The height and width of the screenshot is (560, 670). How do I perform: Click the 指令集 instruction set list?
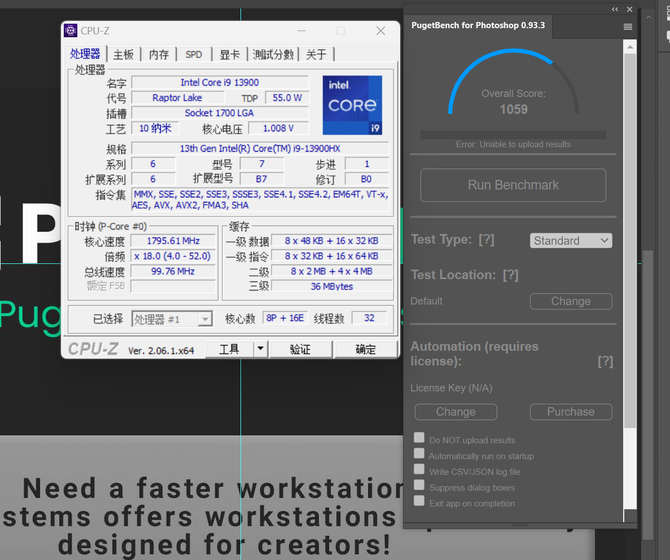(260, 199)
